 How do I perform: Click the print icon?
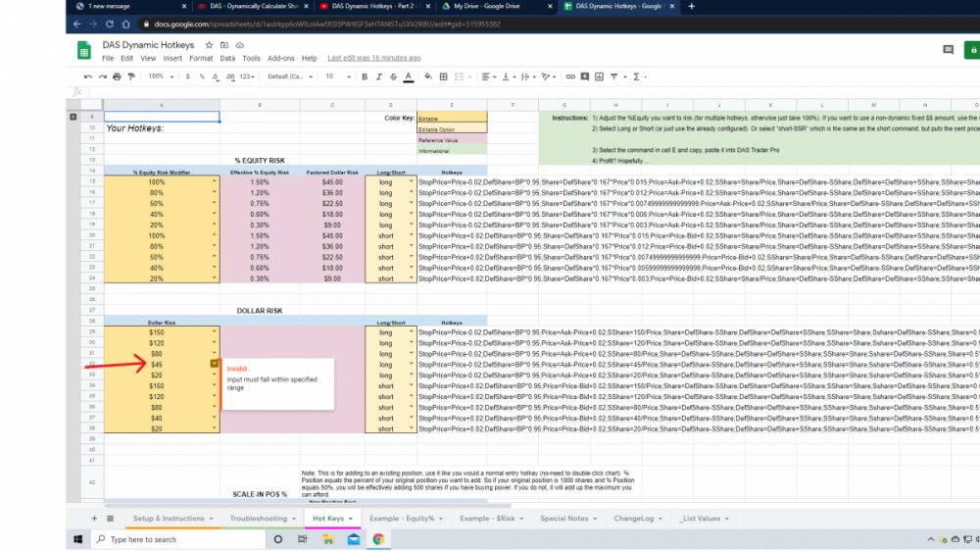(x=117, y=76)
